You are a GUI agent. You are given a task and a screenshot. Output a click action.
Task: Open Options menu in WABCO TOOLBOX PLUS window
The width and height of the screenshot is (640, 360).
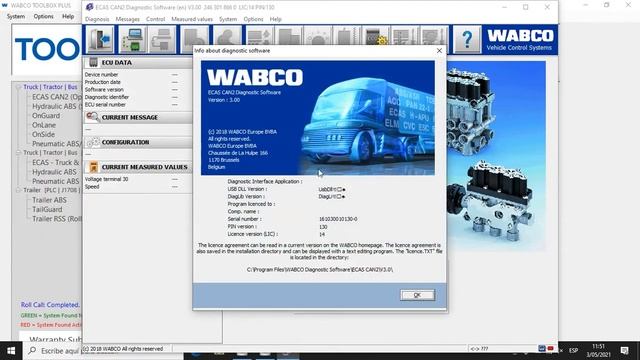[44, 16]
